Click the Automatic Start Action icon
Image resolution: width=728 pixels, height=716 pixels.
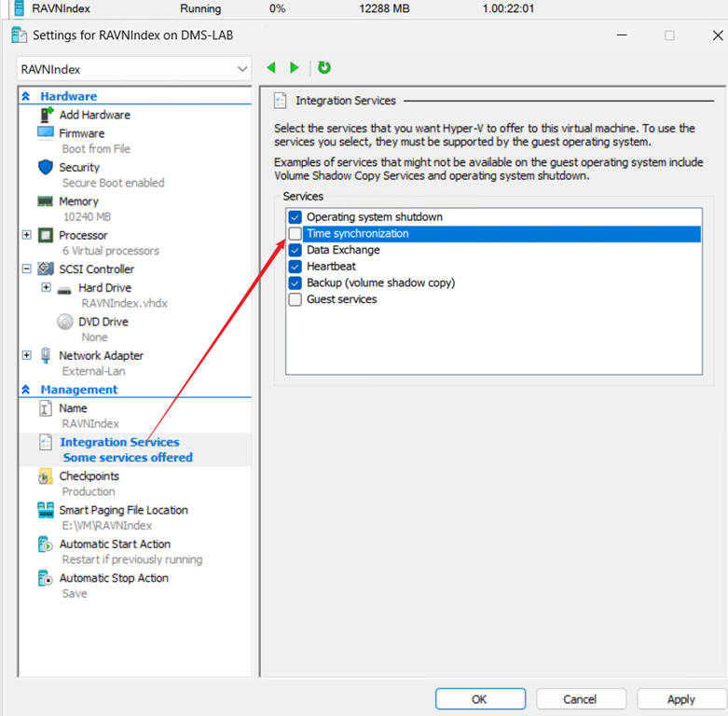(45, 544)
